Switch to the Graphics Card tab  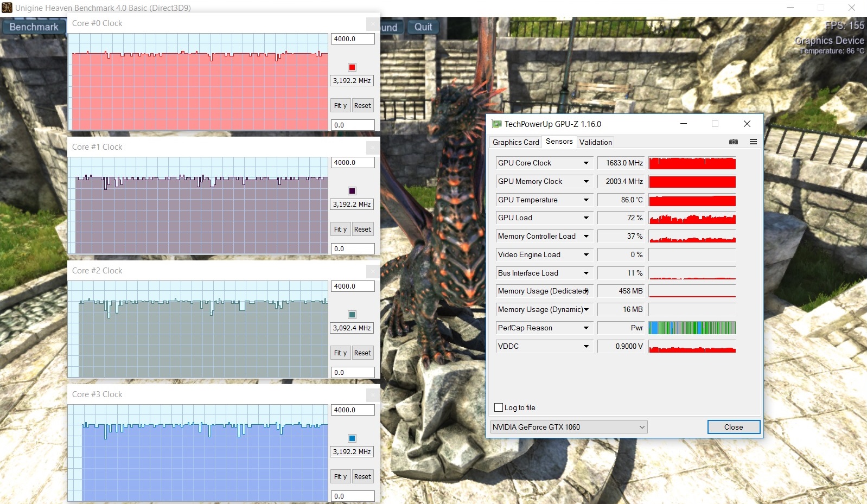[515, 142]
